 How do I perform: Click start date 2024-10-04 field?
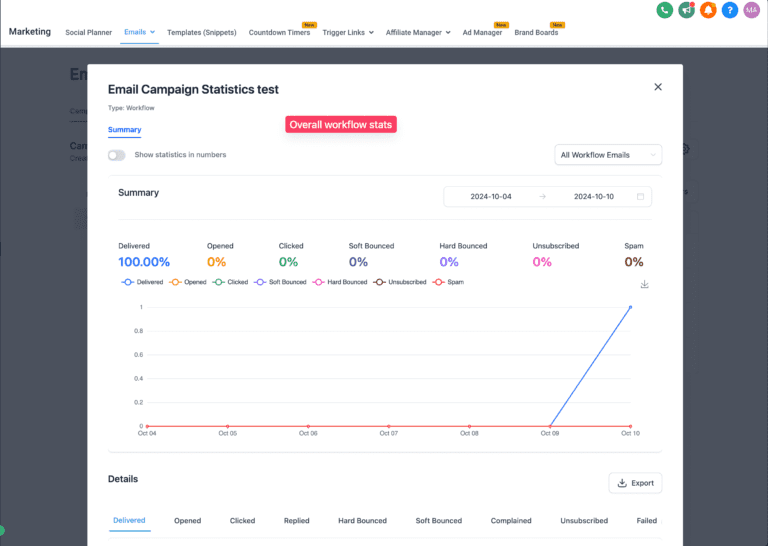point(491,196)
